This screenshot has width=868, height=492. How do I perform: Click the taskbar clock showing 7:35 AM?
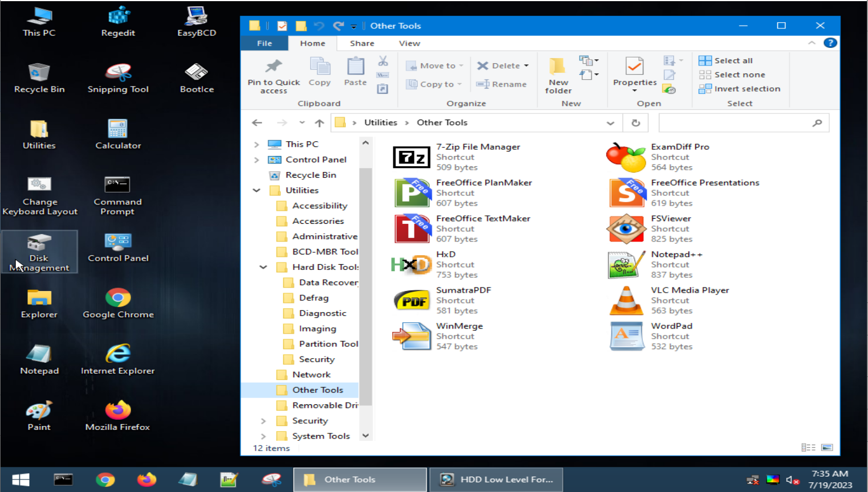830,479
